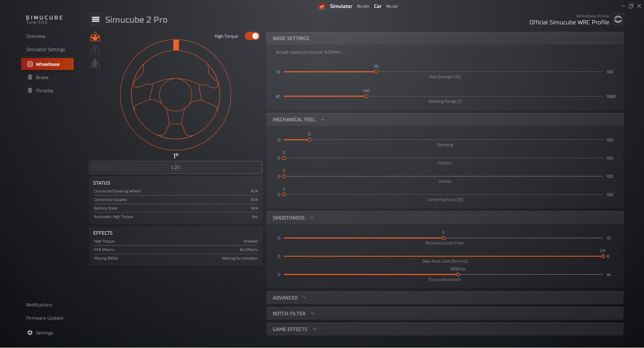
Task: Expand the Advanced section
Action: pos(305,297)
